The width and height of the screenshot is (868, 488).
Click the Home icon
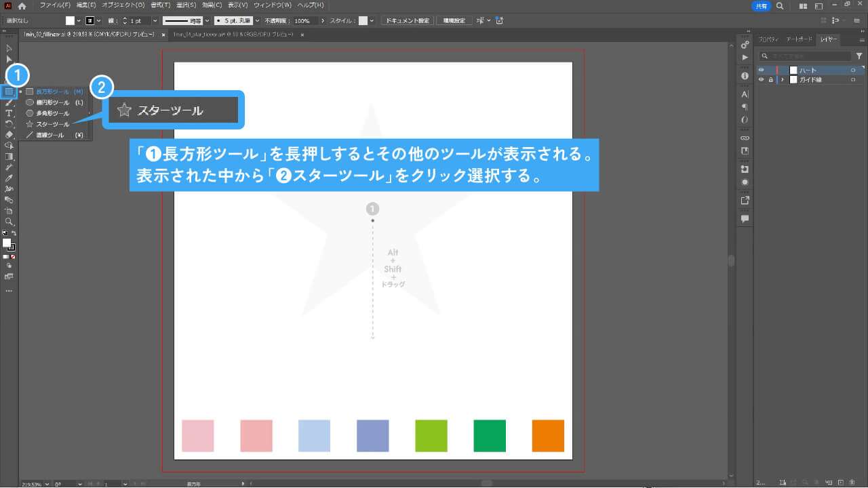[22, 5]
